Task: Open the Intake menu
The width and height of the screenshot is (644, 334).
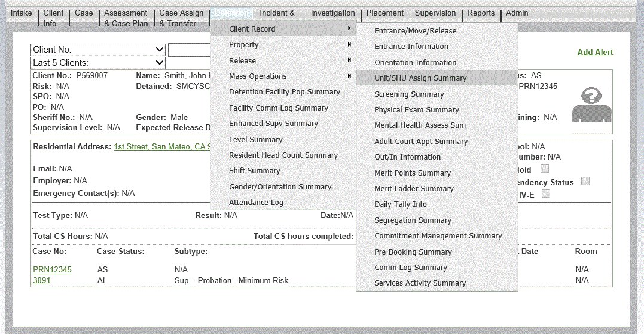Action: pos(22,13)
